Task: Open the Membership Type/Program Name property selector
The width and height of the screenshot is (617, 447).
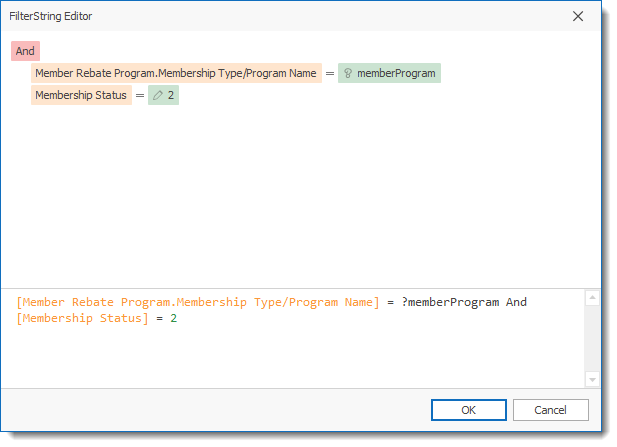Action: 175,73
